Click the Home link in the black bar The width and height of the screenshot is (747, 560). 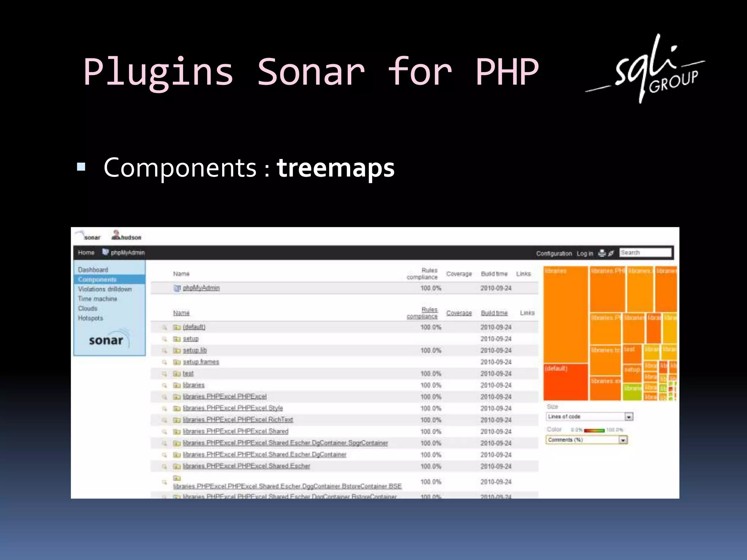(x=86, y=253)
